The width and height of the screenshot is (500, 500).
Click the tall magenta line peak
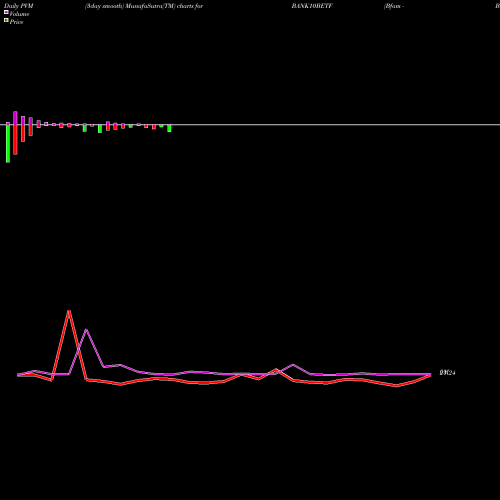point(86,330)
